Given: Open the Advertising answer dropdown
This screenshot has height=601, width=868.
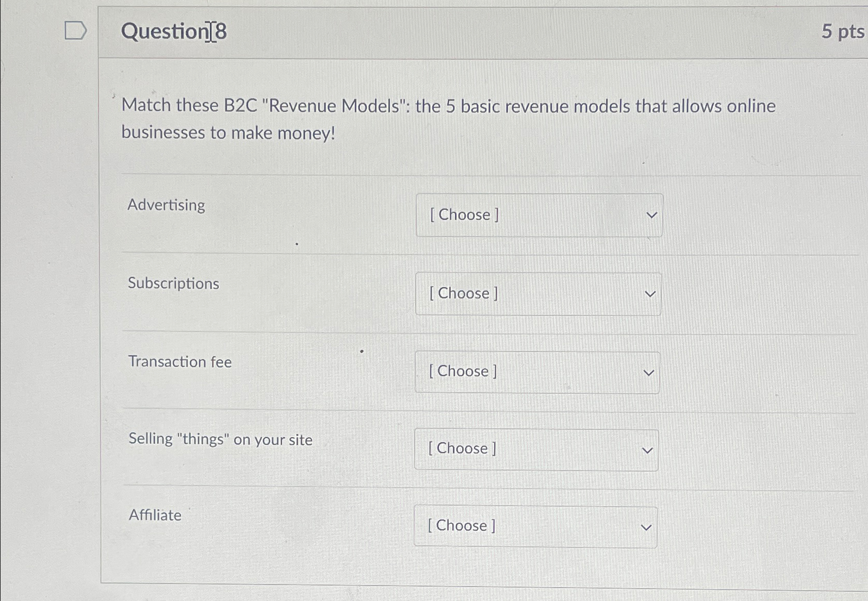Looking at the screenshot, I should 538,215.
